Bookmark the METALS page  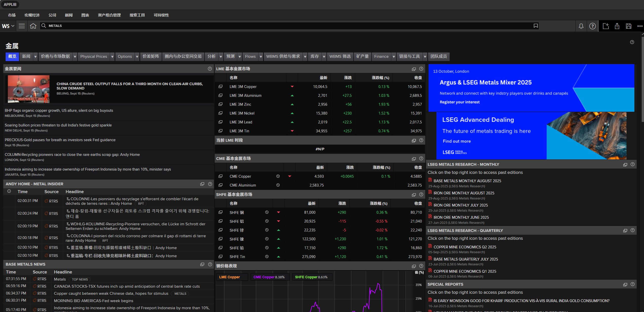click(536, 26)
